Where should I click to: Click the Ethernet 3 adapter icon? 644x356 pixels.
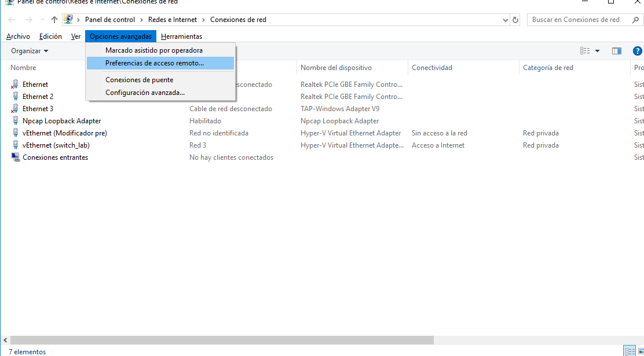(x=15, y=109)
